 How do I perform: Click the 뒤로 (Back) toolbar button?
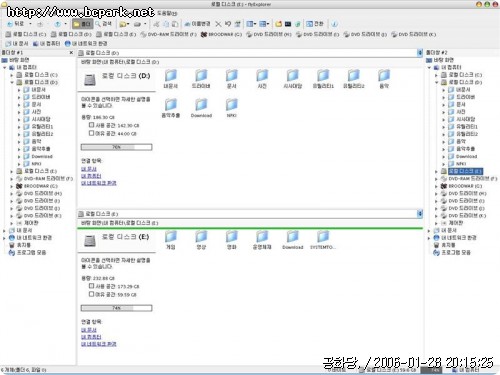click(x=16, y=24)
